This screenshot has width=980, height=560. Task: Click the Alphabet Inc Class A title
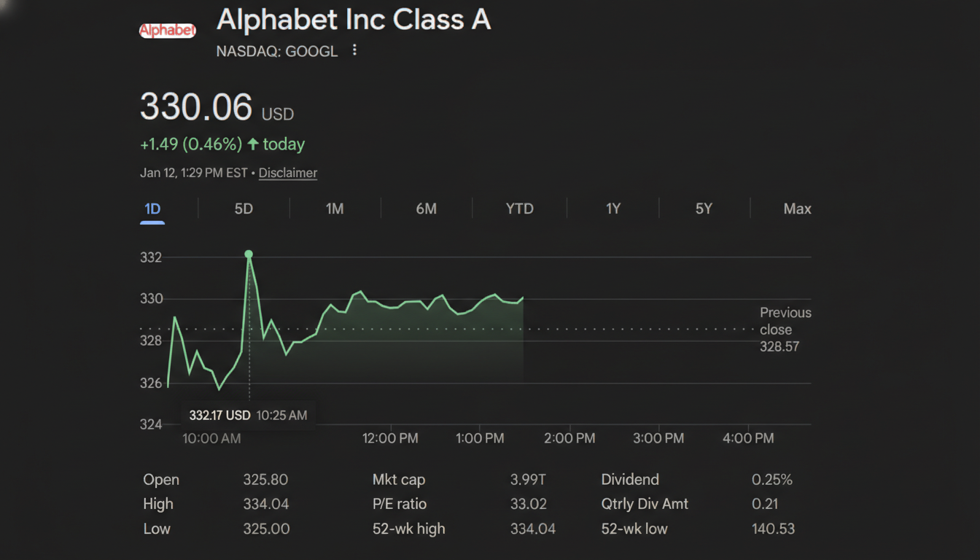pyautogui.click(x=354, y=20)
